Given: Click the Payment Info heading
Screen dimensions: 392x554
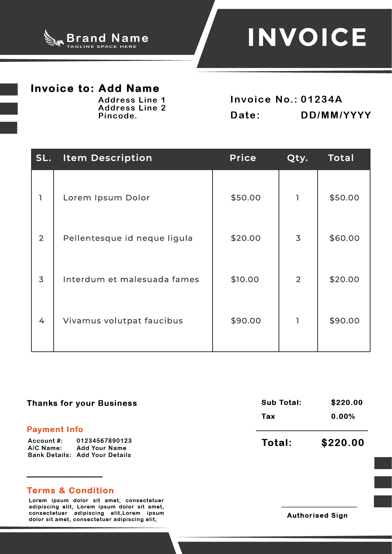Looking at the screenshot, I should 55,430.
